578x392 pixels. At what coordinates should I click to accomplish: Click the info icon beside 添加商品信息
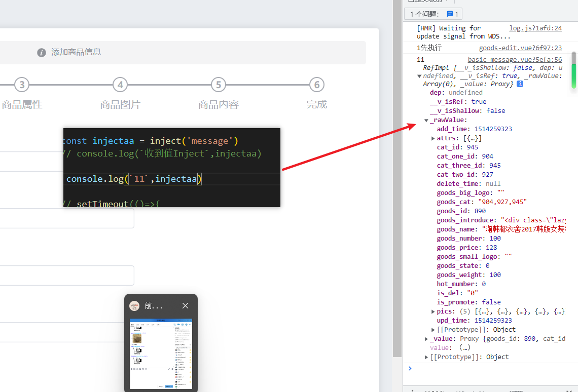tap(42, 53)
